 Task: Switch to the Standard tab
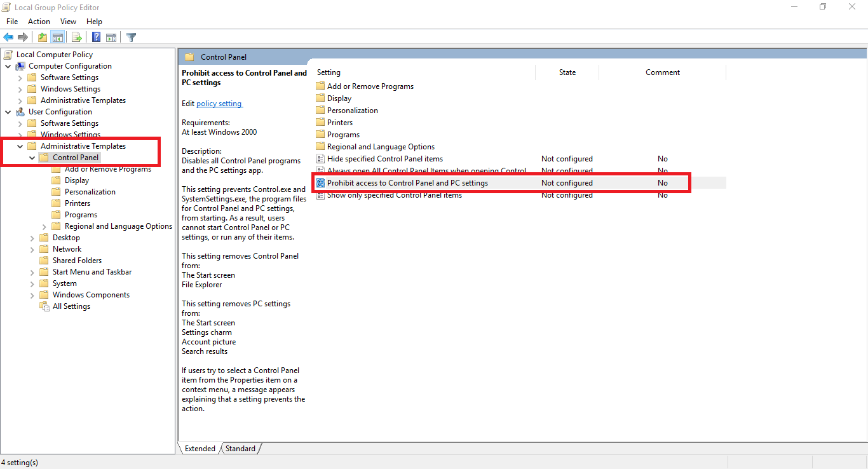pos(240,448)
